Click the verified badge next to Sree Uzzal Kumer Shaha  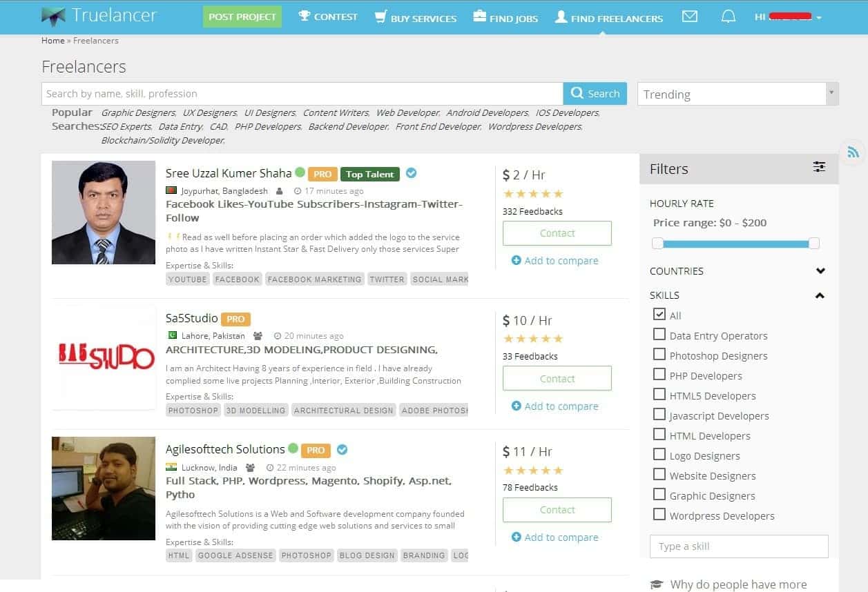pyautogui.click(x=411, y=173)
